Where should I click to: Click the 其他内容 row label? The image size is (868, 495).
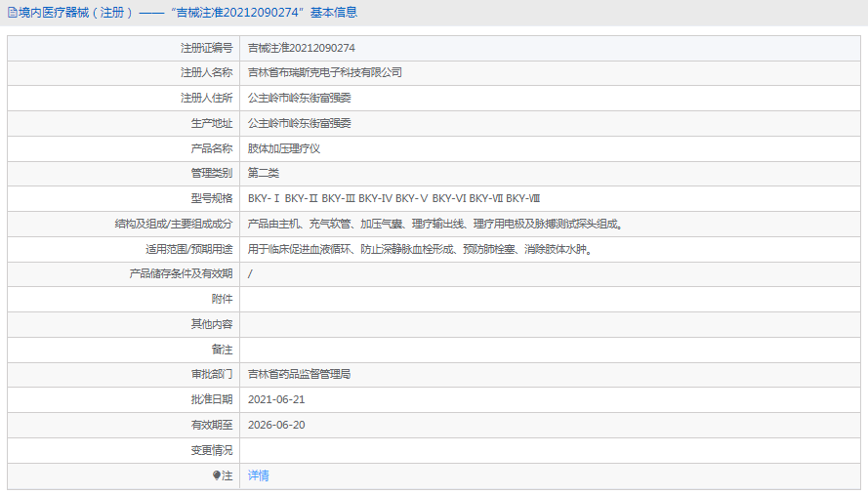(x=212, y=324)
